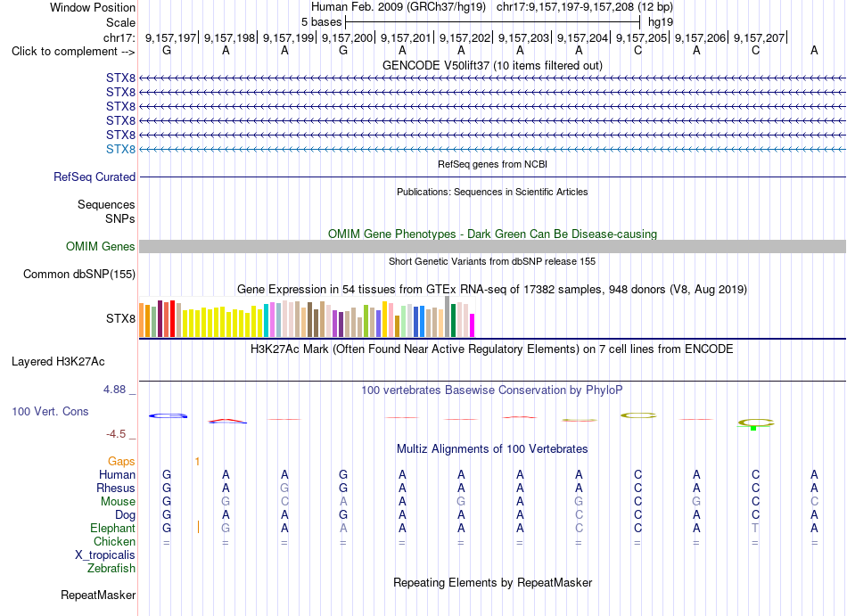Click the small green square in the PhyloP track

click(x=753, y=428)
